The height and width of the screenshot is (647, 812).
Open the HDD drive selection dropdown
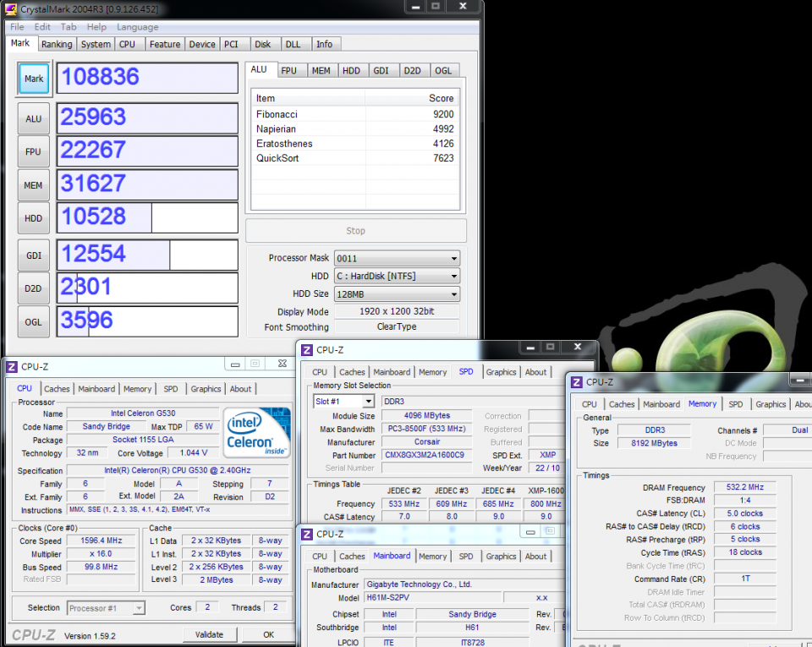pos(453,276)
